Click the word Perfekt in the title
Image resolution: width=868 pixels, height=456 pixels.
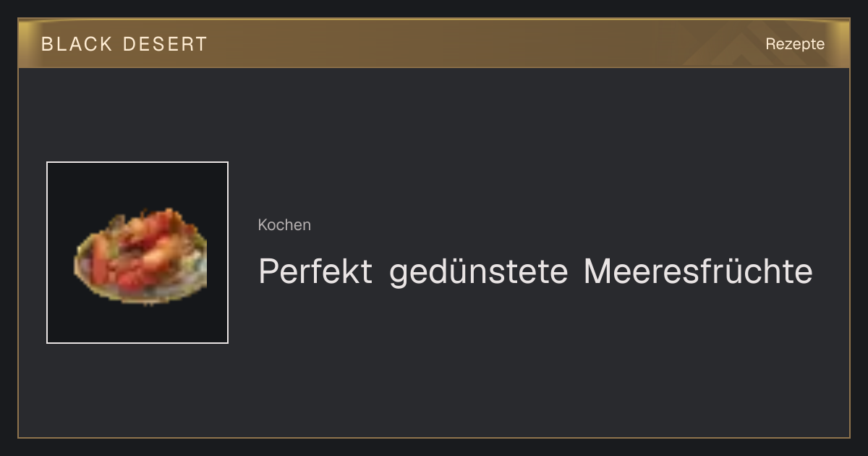pyautogui.click(x=315, y=272)
